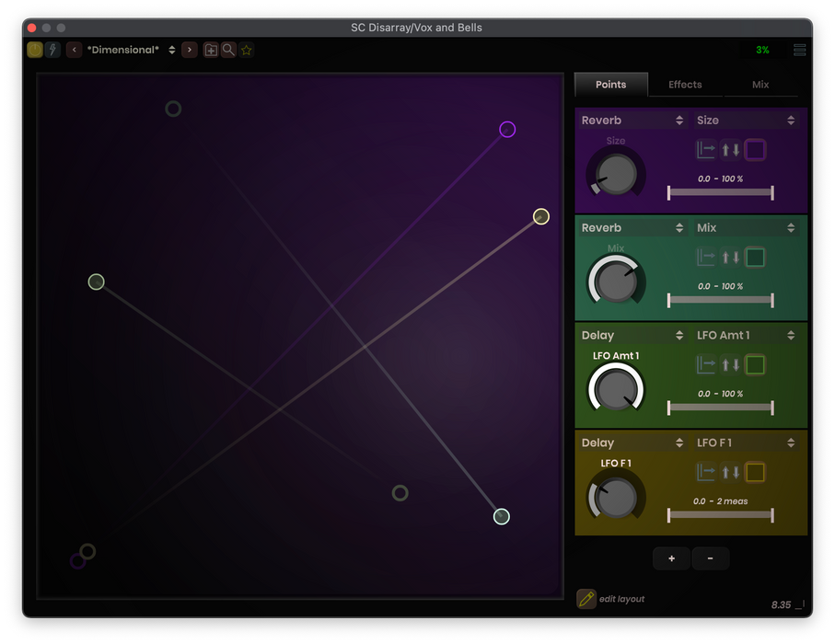Click the plus button to add point

671,558
